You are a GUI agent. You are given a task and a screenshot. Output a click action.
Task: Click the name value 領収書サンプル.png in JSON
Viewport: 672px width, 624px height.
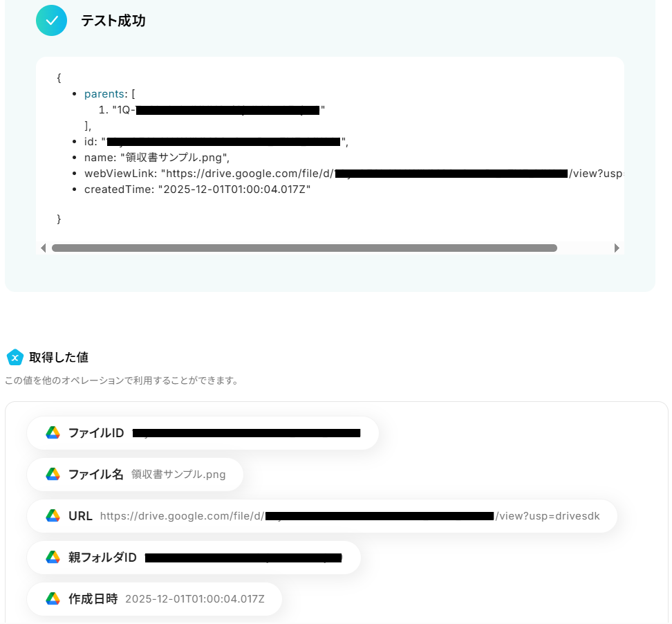click(174, 158)
